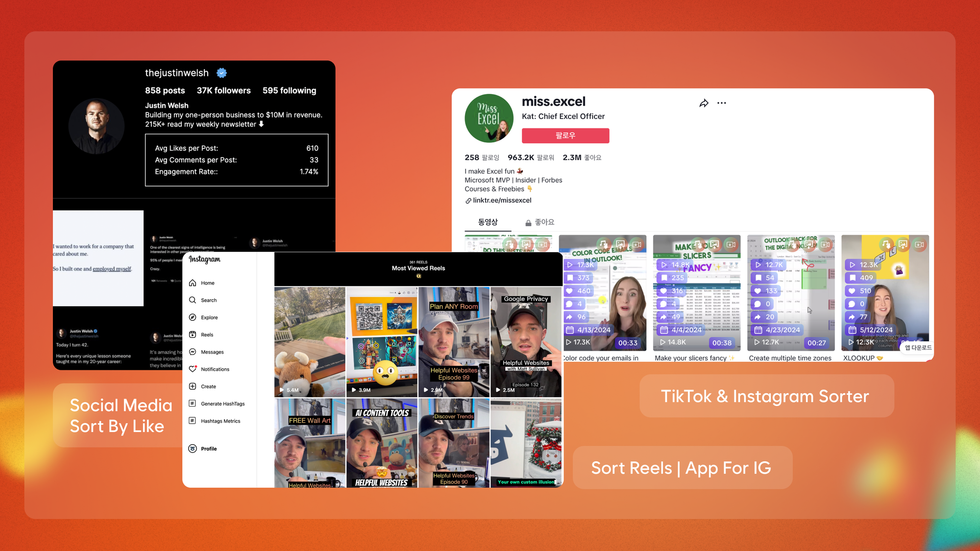Click the 팔로우 follow button
The image size is (980, 551).
(x=565, y=136)
